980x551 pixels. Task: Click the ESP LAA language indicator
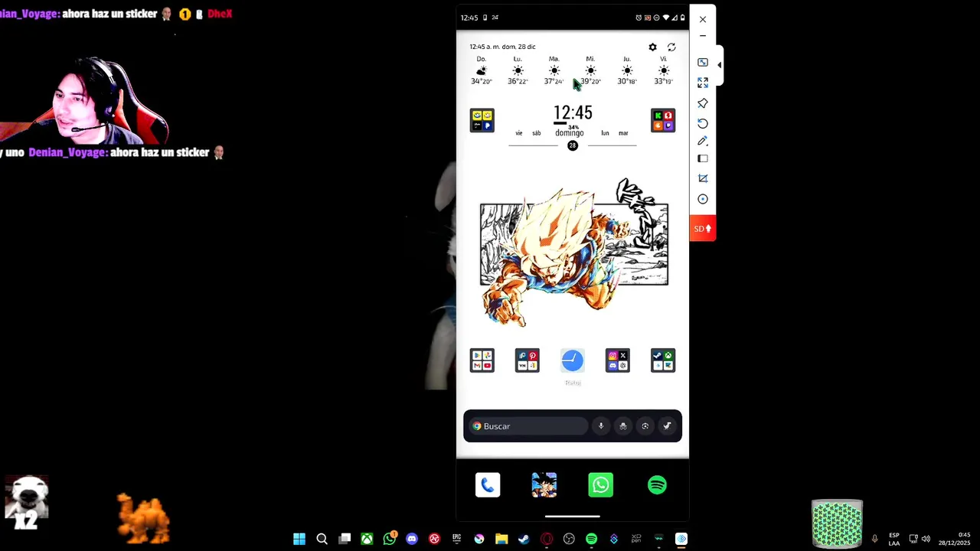894,539
